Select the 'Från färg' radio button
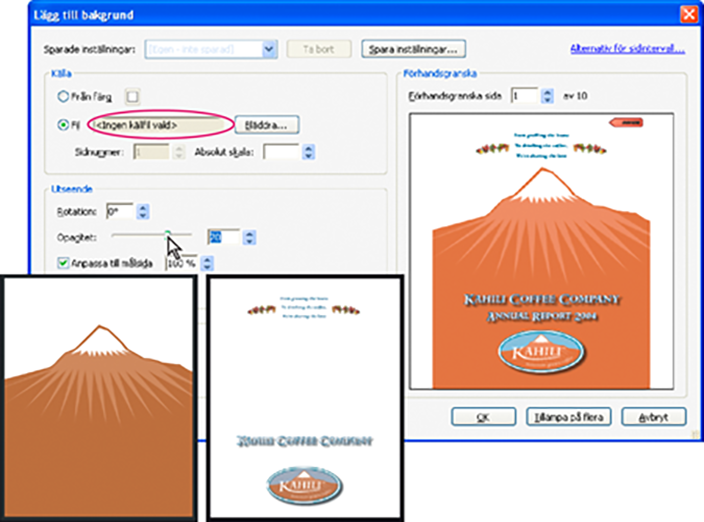The height and width of the screenshot is (522, 704). 63,96
